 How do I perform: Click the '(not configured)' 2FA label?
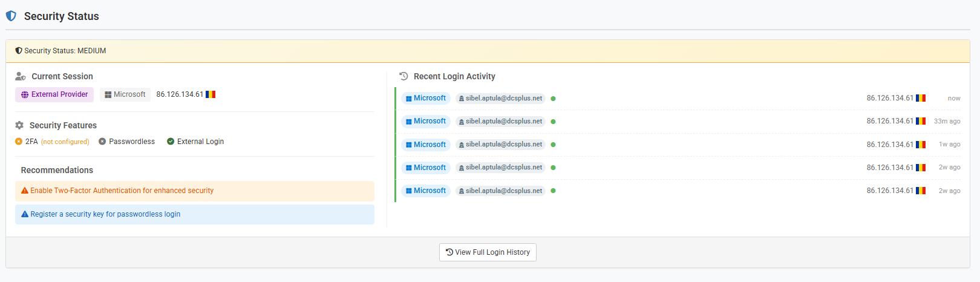(x=65, y=142)
